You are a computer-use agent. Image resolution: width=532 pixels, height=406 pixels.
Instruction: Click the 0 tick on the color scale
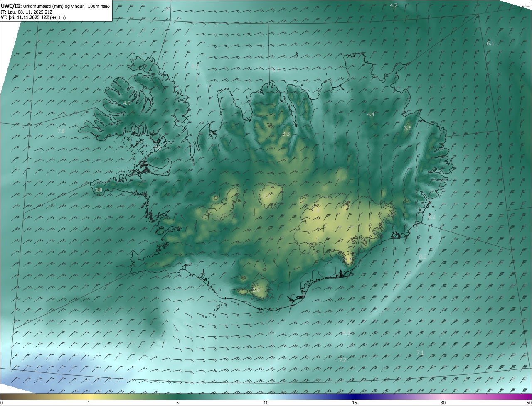2,403
